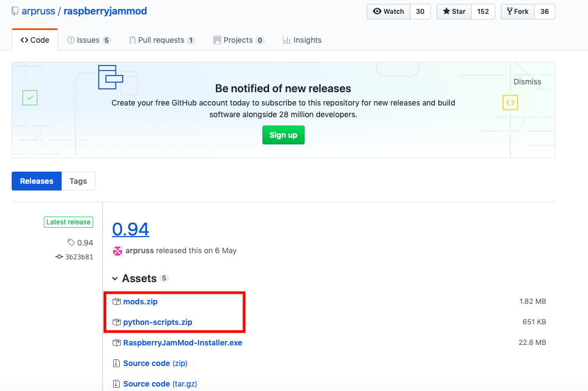Open the Insights tab
588x391 pixels.
click(x=302, y=40)
